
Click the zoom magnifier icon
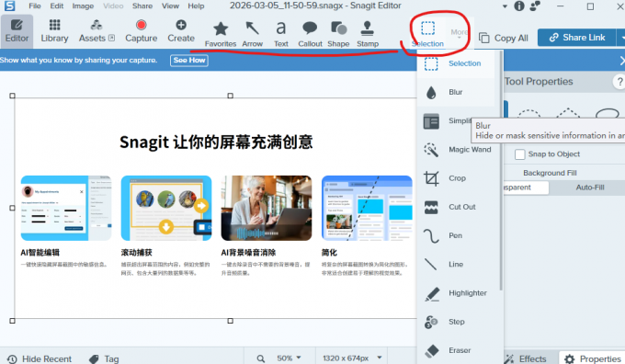click(x=261, y=358)
